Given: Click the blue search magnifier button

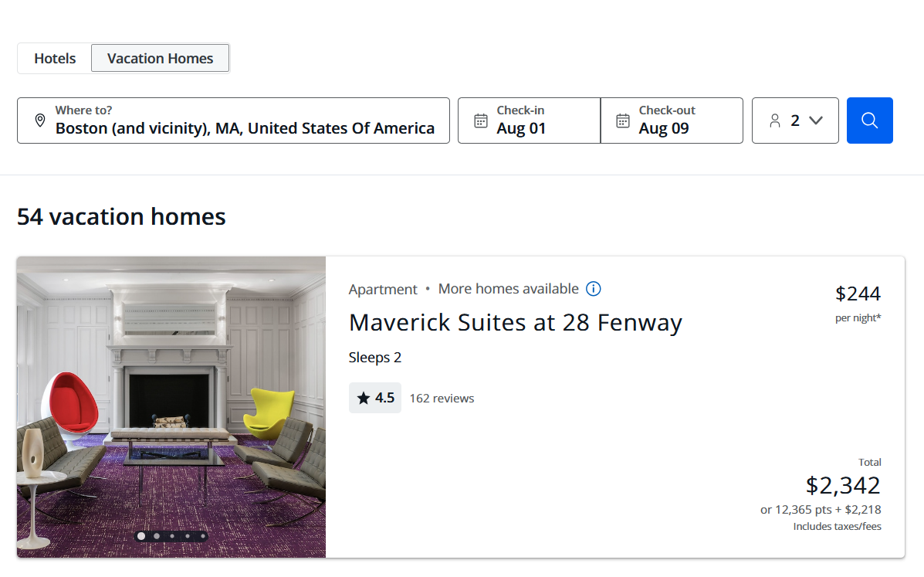Looking at the screenshot, I should (x=869, y=120).
